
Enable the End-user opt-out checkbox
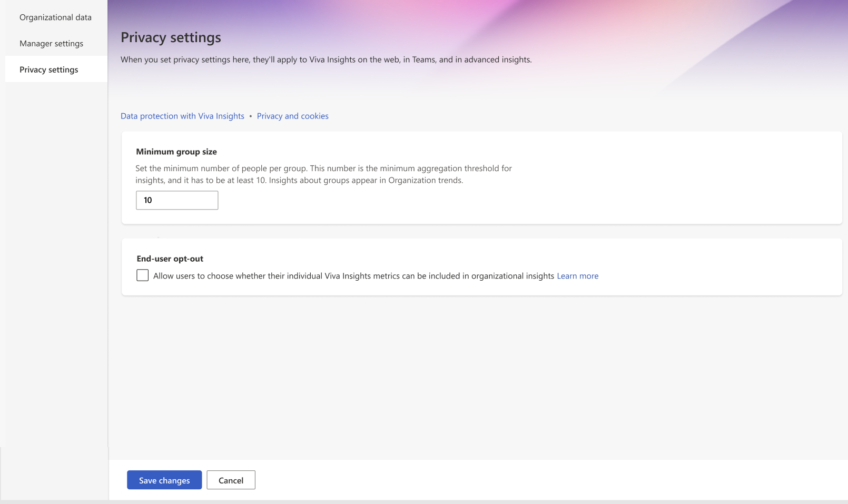(x=142, y=275)
